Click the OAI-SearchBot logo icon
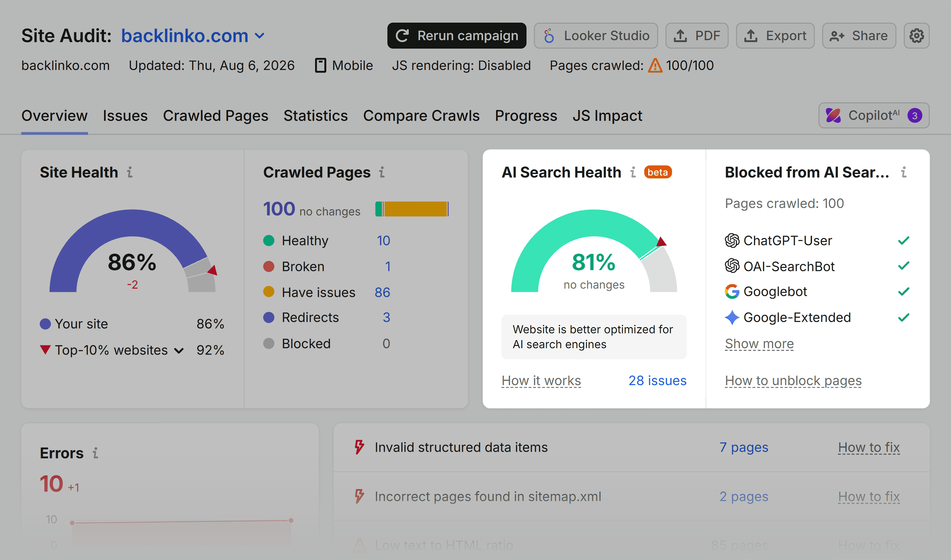 pos(732,266)
